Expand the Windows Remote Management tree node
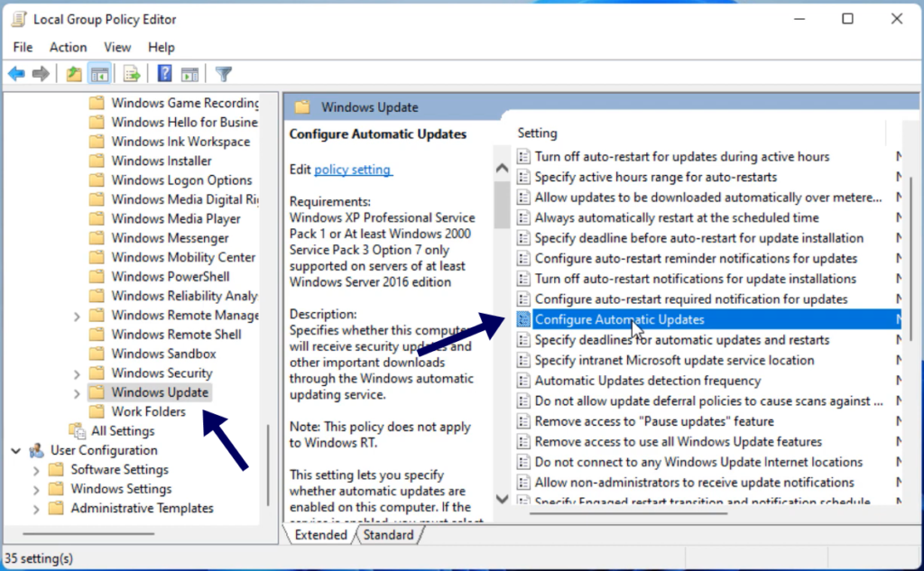The width and height of the screenshot is (924, 571). (x=78, y=315)
